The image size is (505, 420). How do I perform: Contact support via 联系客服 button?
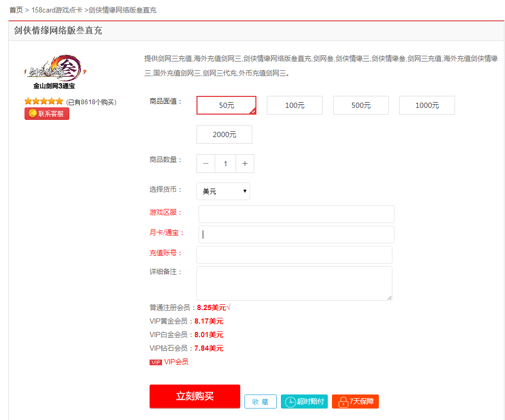pos(47,114)
